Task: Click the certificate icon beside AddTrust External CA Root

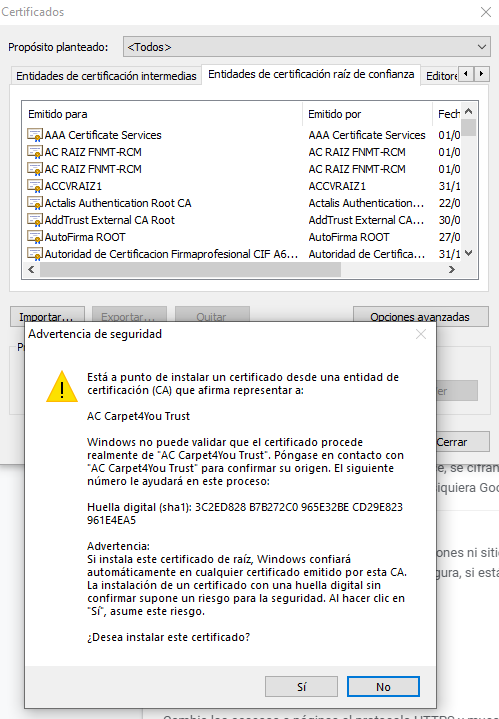Action: pos(35,220)
